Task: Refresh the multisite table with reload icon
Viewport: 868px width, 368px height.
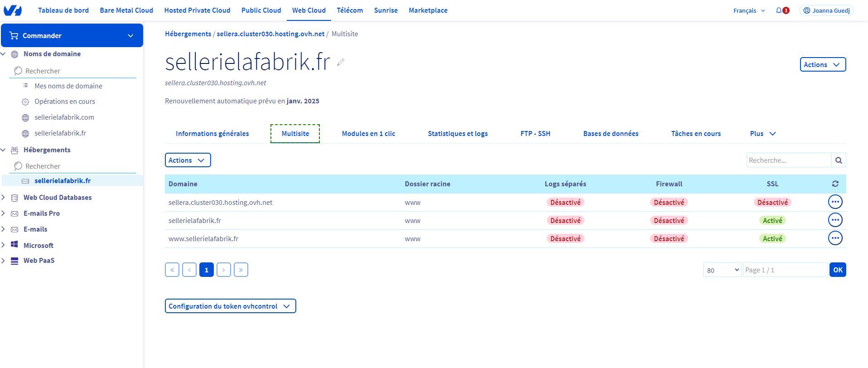Action: (x=835, y=184)
